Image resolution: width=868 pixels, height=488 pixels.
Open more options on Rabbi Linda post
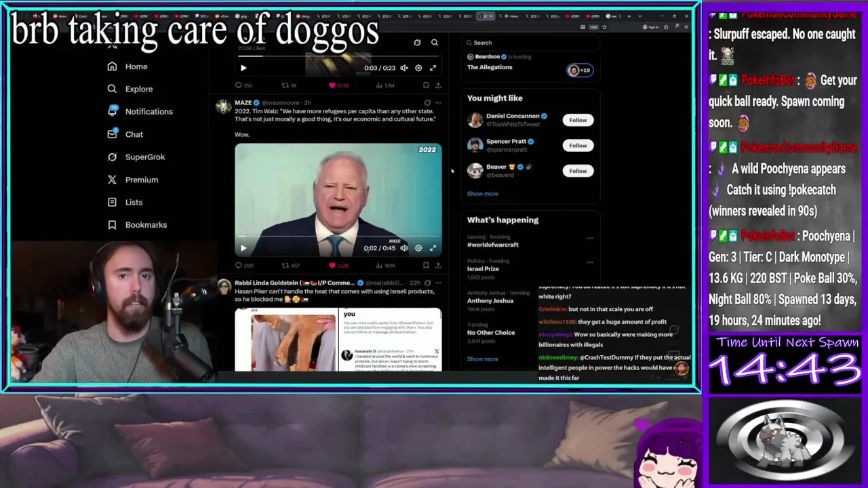pyautogui.click(x=438, y=283)
